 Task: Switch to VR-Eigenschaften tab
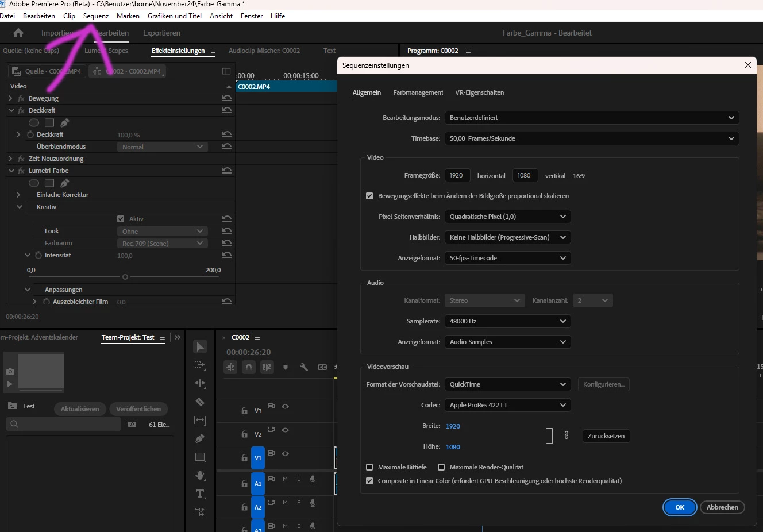tap(480, 92)
